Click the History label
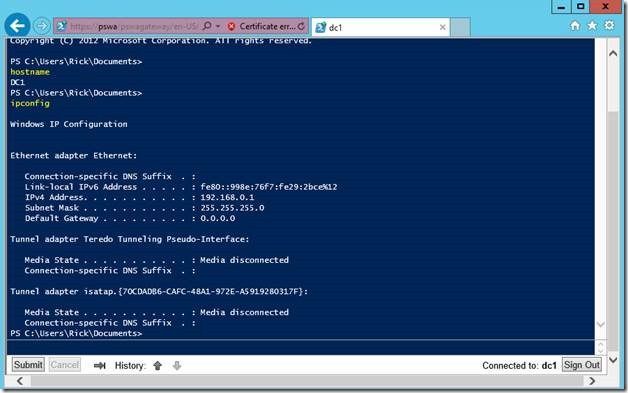This screenshot has height=393, width=628. (130, 366)
